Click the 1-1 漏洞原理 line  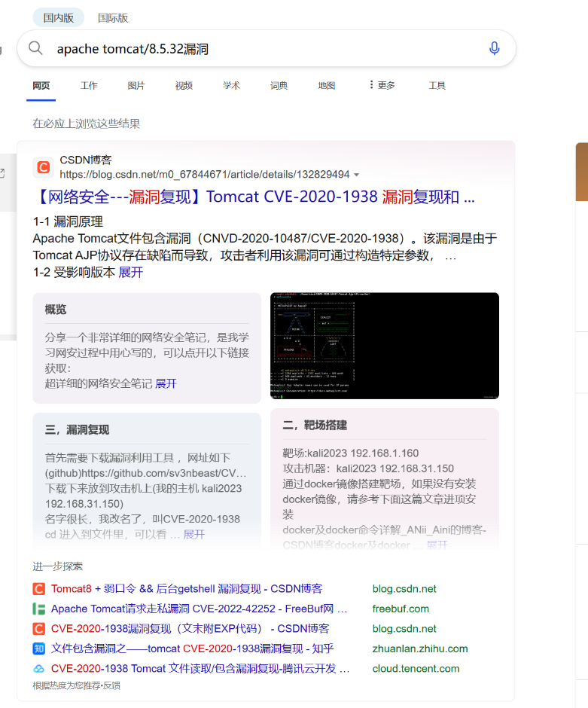pos(68,221)
